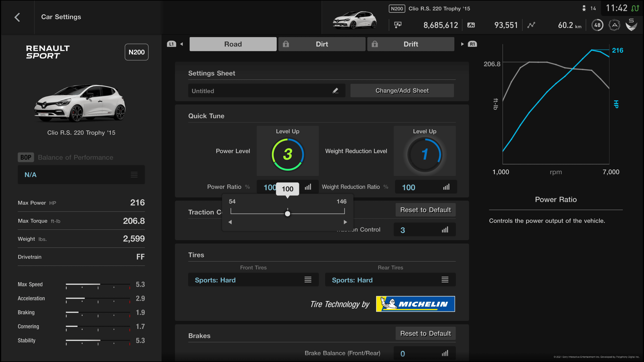Open the Traction Control value selector
The image size is (644, 362).
(x=424, y=230)
